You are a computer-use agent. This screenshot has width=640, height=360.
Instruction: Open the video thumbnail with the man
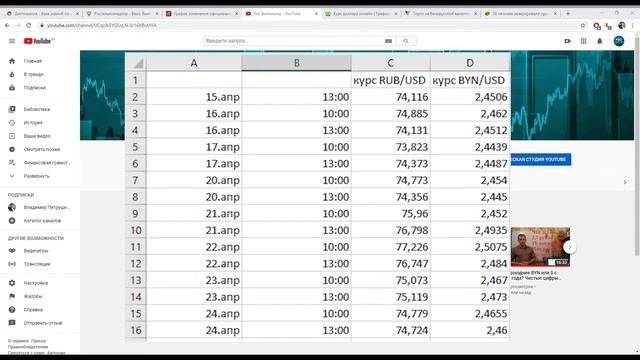(x=540, y=247)
